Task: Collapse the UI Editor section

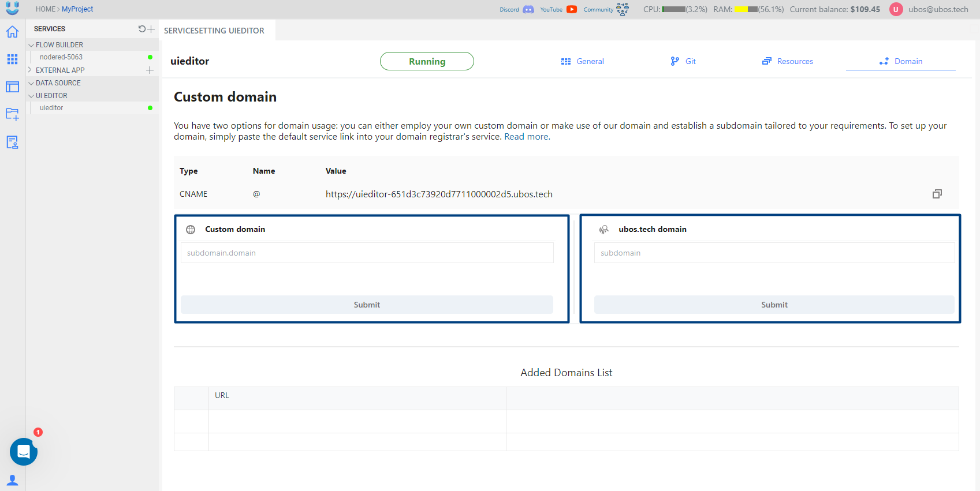Action: 31,96
